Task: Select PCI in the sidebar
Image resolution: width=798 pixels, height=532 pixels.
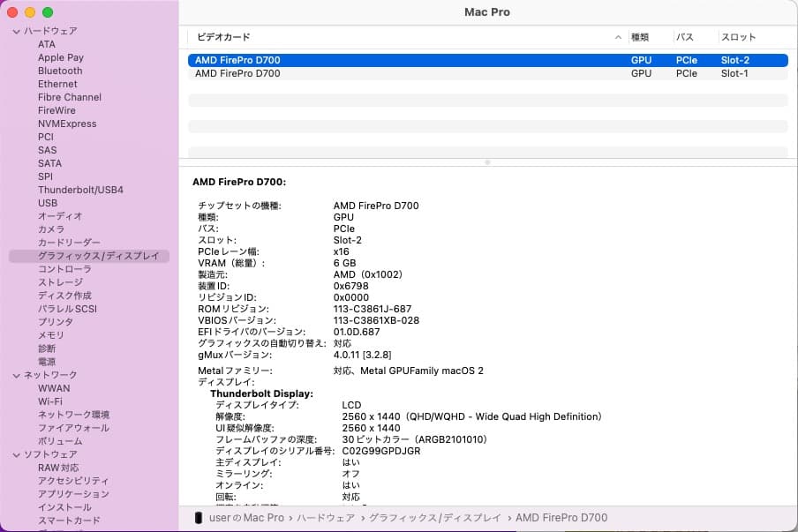Action: coord(45,137)
